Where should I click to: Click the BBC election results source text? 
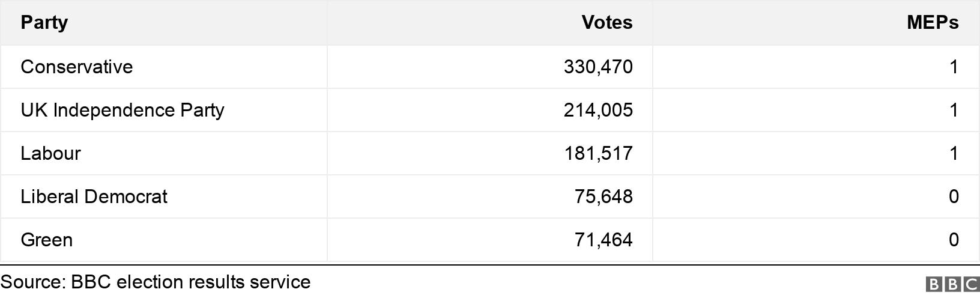coord(156,282)
